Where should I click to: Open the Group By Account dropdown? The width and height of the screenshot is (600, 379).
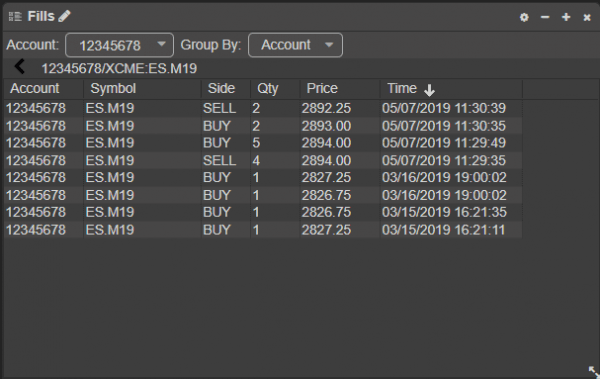(x=295, y=45)
